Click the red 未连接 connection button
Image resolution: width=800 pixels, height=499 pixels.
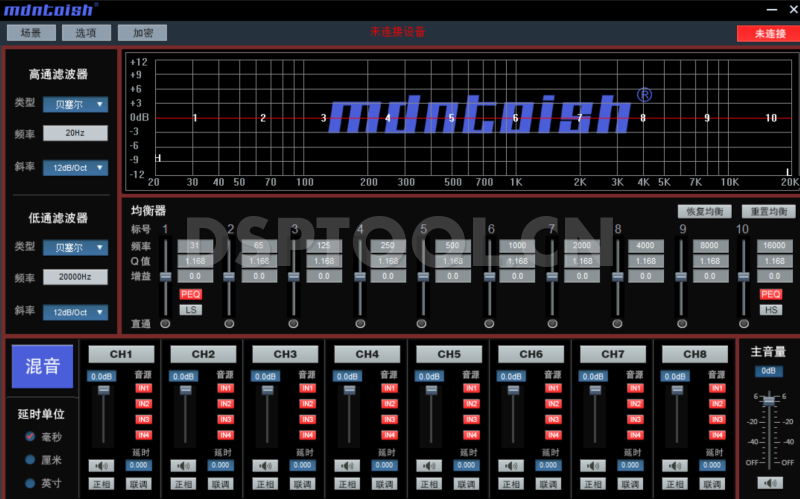click(769, 34)
